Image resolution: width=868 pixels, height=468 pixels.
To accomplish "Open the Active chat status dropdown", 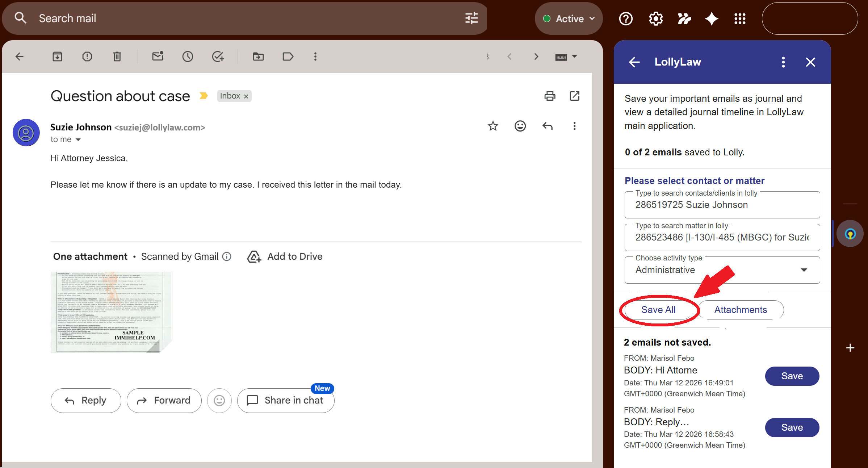I will (569, 18).
